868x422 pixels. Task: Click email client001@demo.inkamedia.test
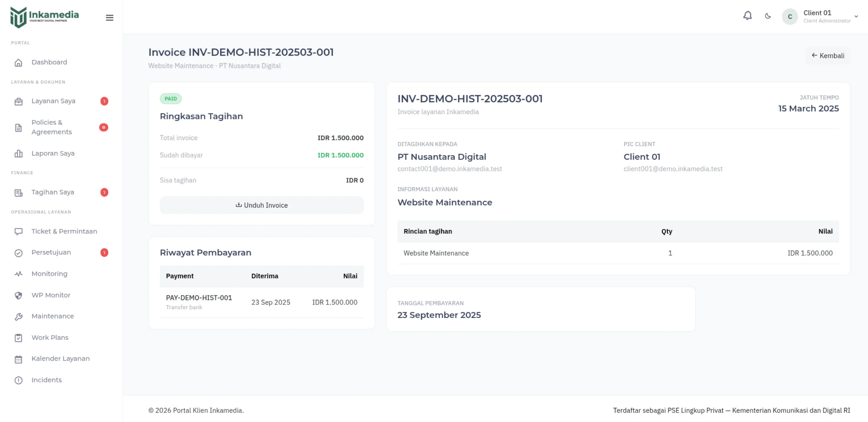673,169
